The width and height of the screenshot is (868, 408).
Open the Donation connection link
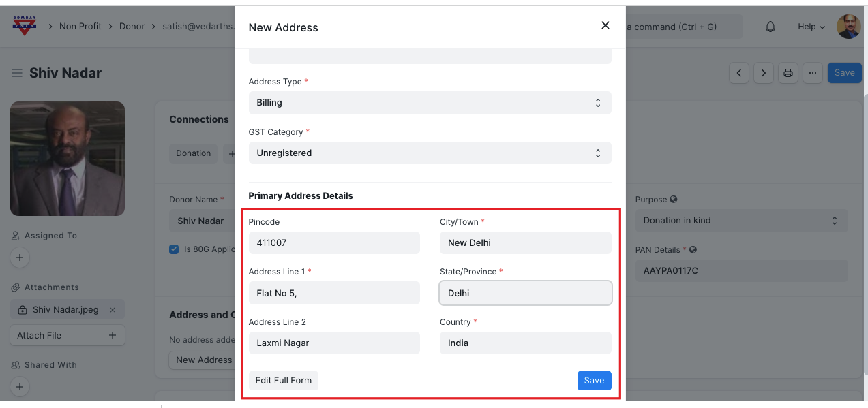pos(194,153)
